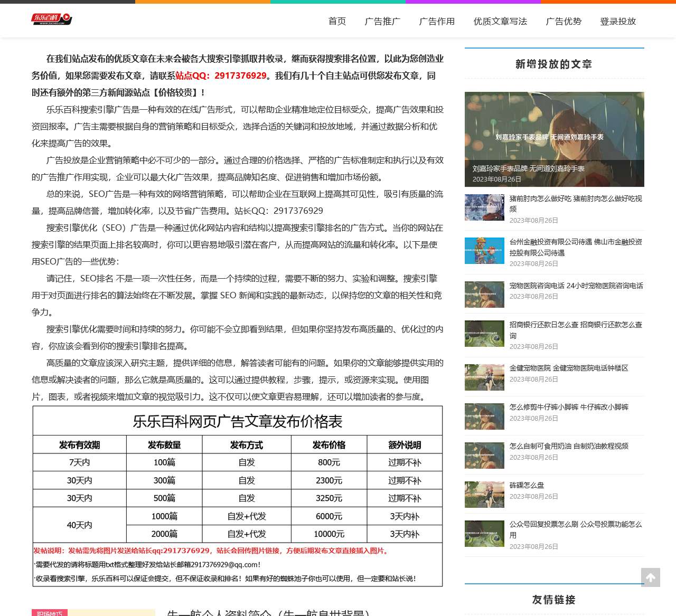Select the 广告作用 navigation tab
The height and width of the screenshot is (616, 676).
tap(436, 22)
